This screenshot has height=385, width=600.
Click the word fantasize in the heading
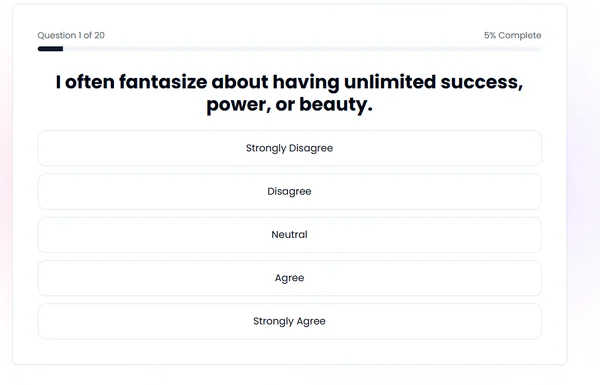click(x=163, y=82)
